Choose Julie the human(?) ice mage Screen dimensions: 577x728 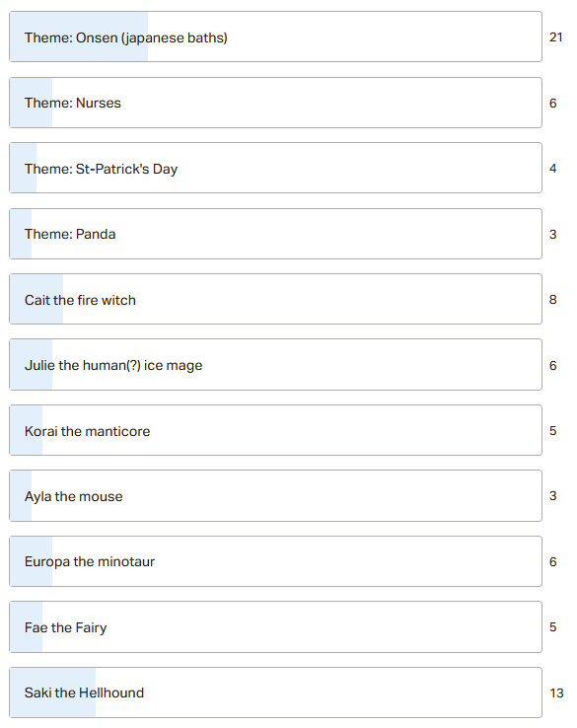[276, 365]
